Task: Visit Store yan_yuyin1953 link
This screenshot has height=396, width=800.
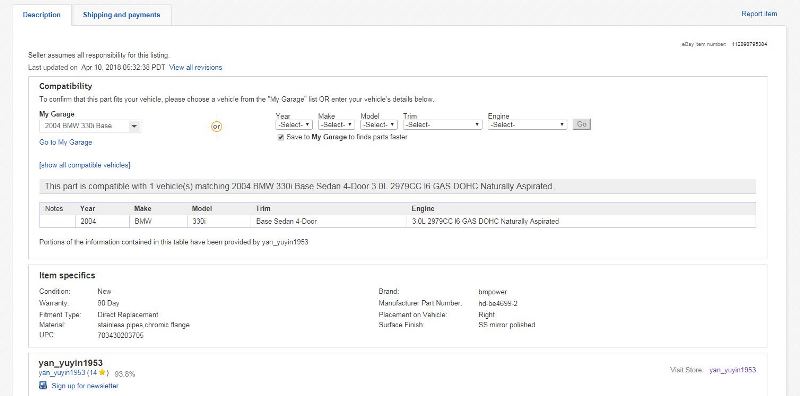Action: tap(732, 370)
